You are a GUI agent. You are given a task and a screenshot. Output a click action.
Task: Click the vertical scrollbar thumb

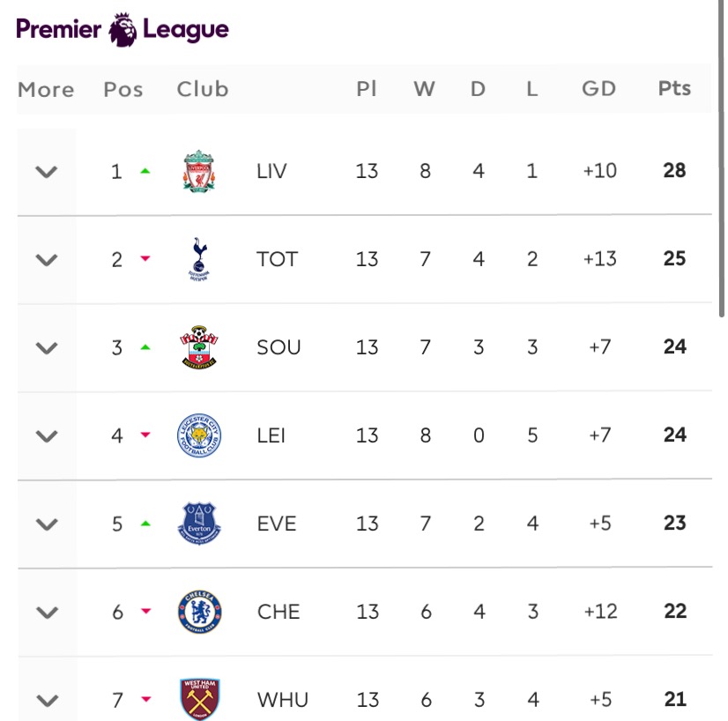pyautogui.click(x=722, y=159)
